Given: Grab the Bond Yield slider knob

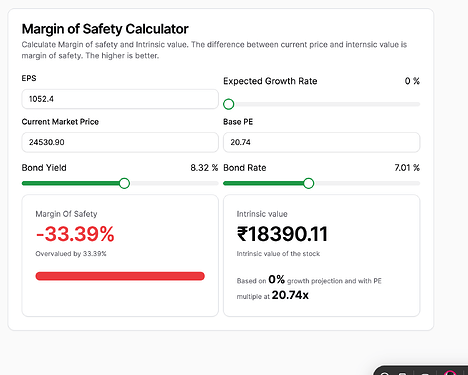Looking at the screenshot, I should (124, 183).
